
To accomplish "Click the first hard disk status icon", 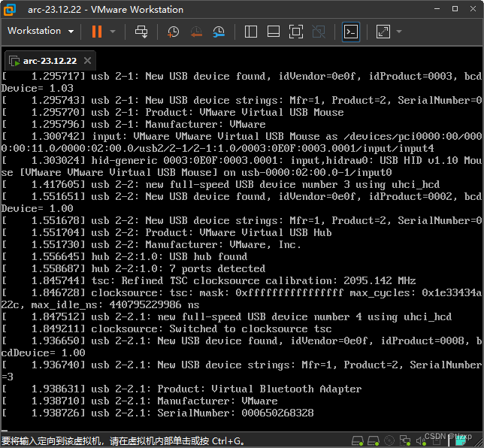I will (x=358, y=441).
